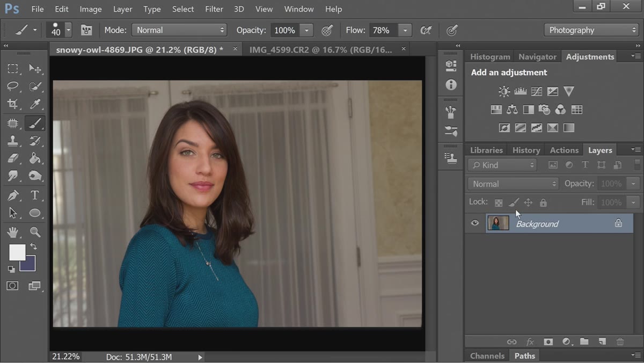Open the brush Opacity slider dropdown
This screenshot has height=363, width=644.
(x=306, y=30)
